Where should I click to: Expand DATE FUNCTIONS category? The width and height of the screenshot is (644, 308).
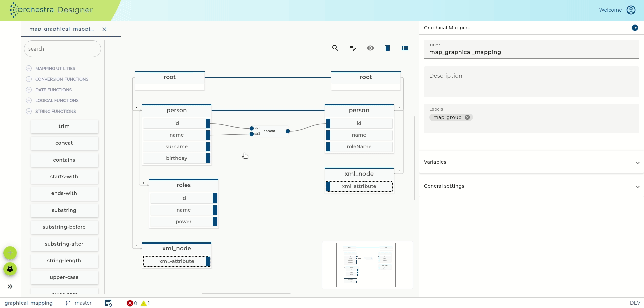click(29, 90)
